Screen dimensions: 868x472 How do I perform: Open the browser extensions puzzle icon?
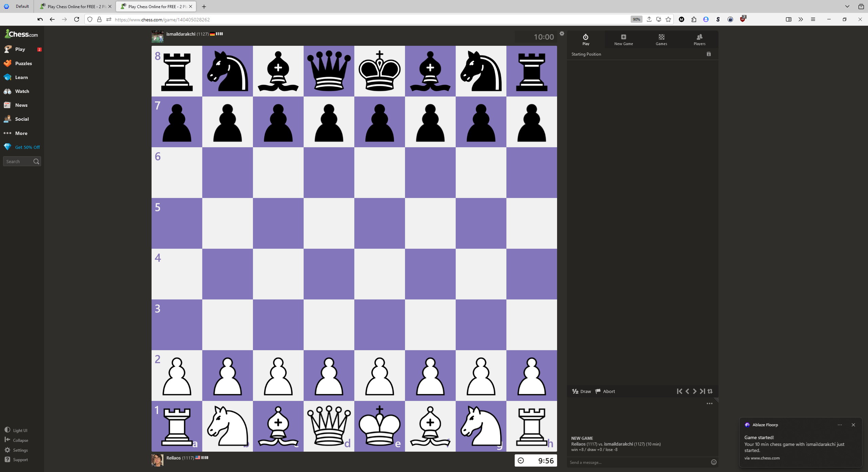(694, 19)
